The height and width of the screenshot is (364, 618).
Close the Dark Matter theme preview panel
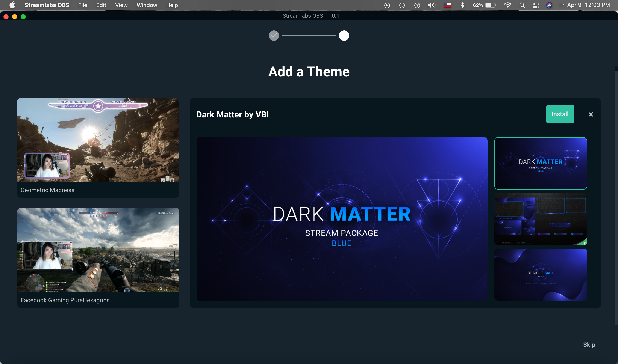coord(591,114)
